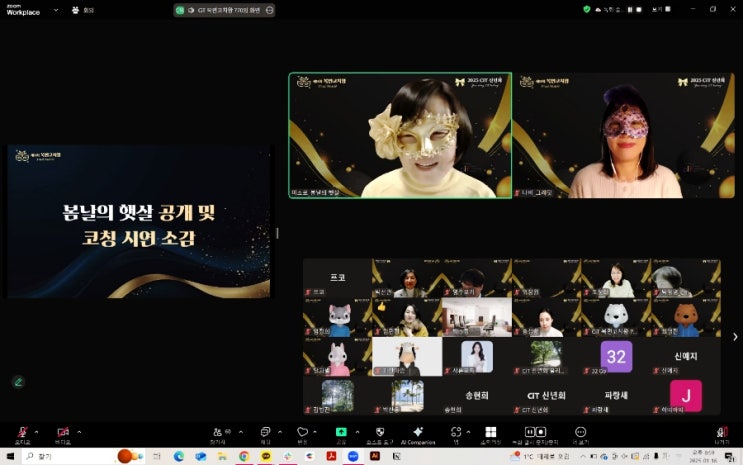The height and width of the screenshot is (465, 743).
Task: Select the participant tile labeled 32
Action: (616, 356)
